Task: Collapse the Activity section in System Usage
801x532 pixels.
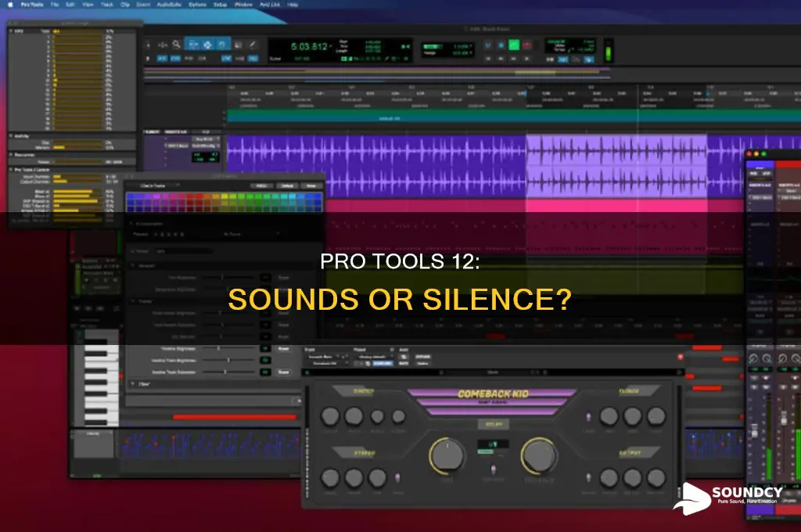Action: click(x=11, y=136)
